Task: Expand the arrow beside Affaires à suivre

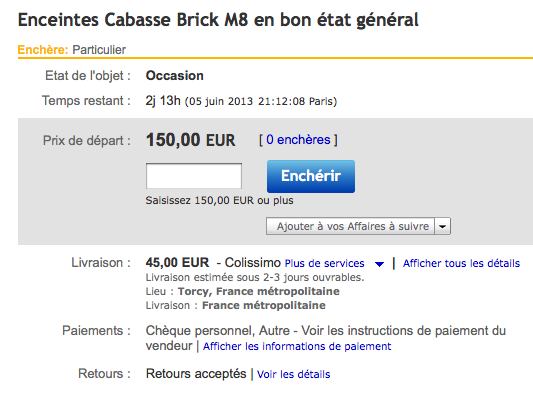Action: 443,226
